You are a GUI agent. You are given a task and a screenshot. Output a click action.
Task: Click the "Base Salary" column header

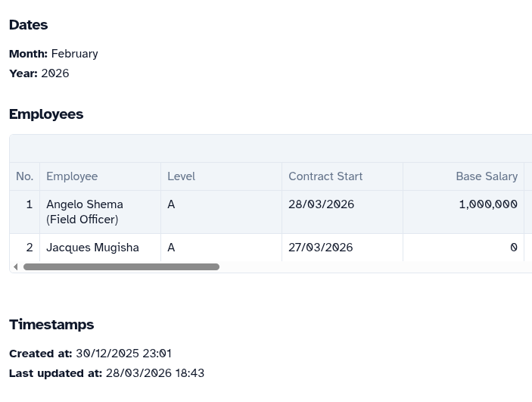tap(486, 176)
